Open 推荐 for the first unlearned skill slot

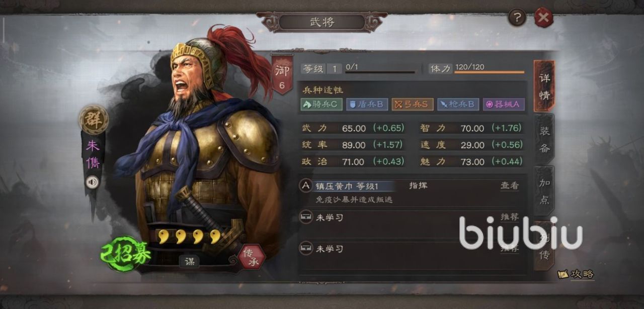tap(509, 217)
